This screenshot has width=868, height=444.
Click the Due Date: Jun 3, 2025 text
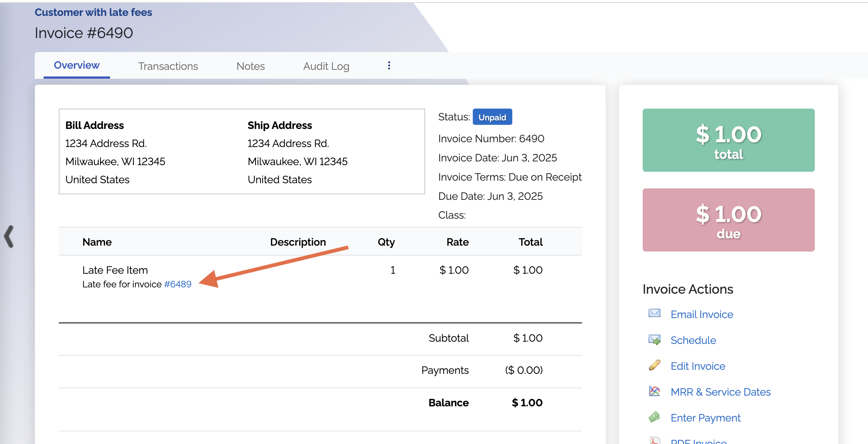[x=490, y=196]
